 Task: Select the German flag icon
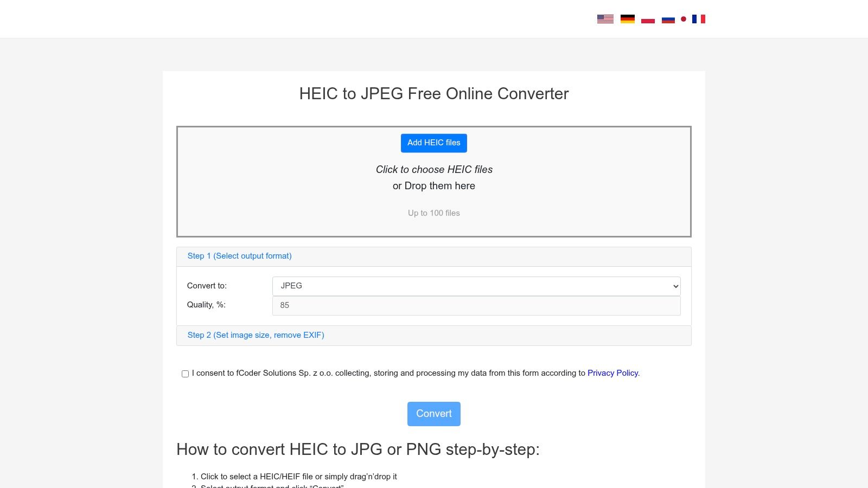click(x=628, y=19)
